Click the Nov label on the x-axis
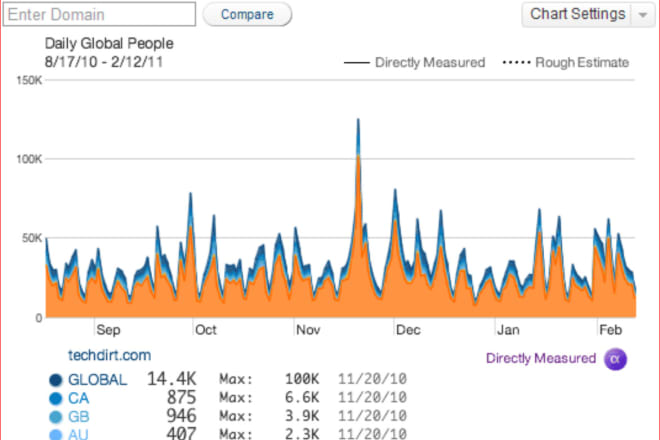Image resolution: width=660 pixels, height=440 pixels. coord(308,330)
